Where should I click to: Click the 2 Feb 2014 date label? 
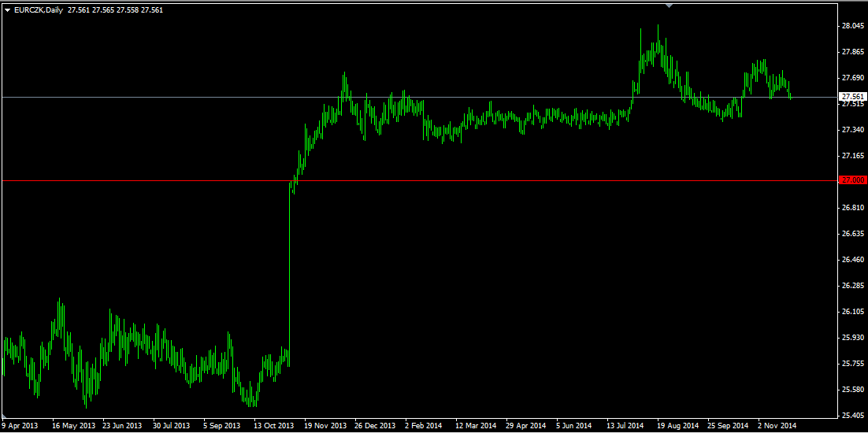(x=424, y=427)
